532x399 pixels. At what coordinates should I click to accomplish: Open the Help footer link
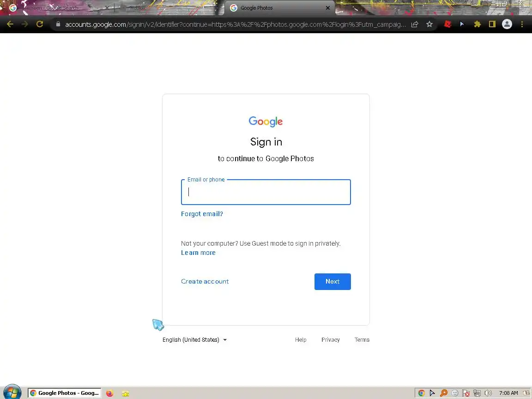[301, 339]
